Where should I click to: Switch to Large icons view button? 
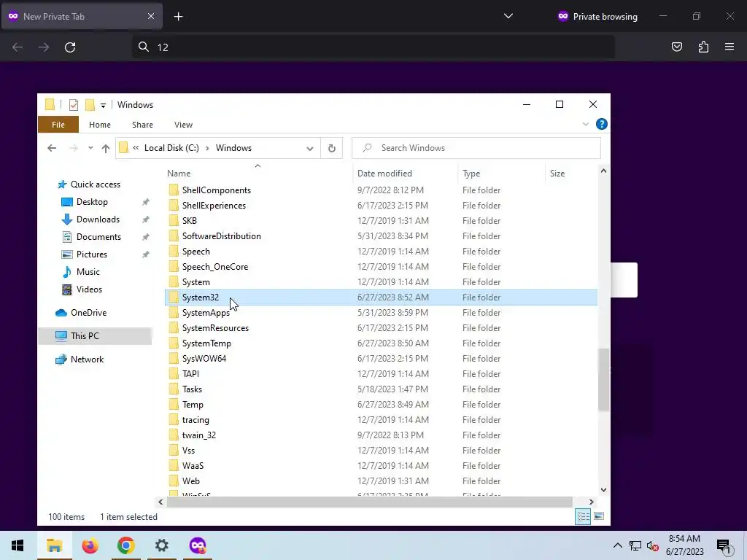coord(599,517)
